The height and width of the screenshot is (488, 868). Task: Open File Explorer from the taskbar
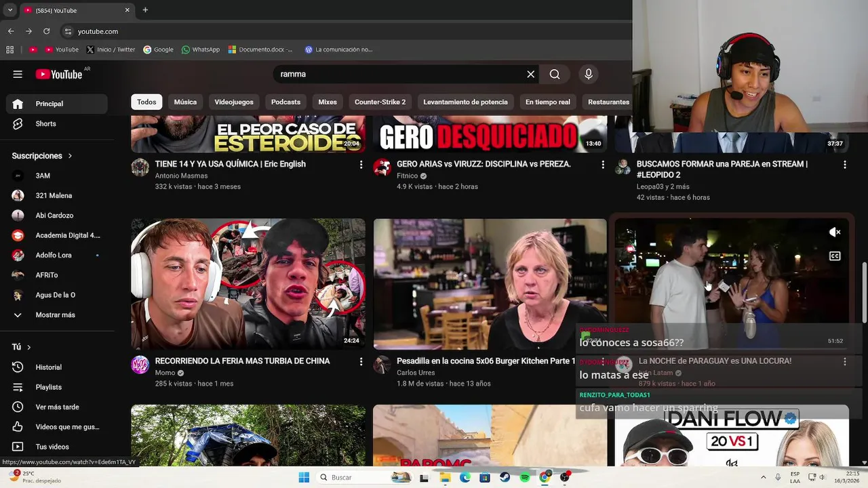pos(445,477)
